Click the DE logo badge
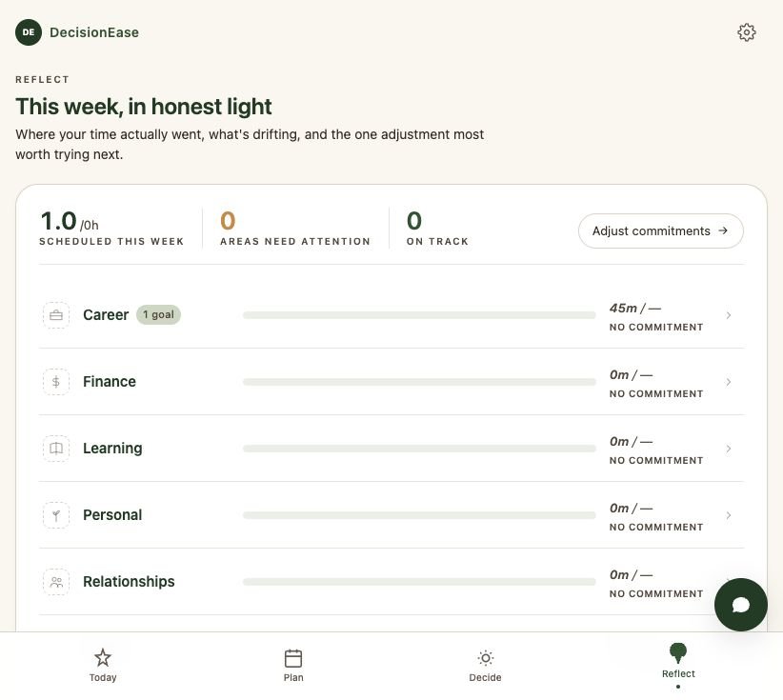The height and width of the screenshot is (700, 783). pyautogui.click(x=29, y=32)
